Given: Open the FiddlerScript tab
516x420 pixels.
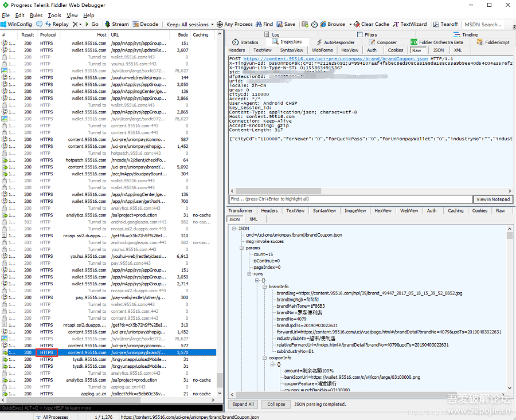Looking at the screenshot, I should tap(493, 42).
